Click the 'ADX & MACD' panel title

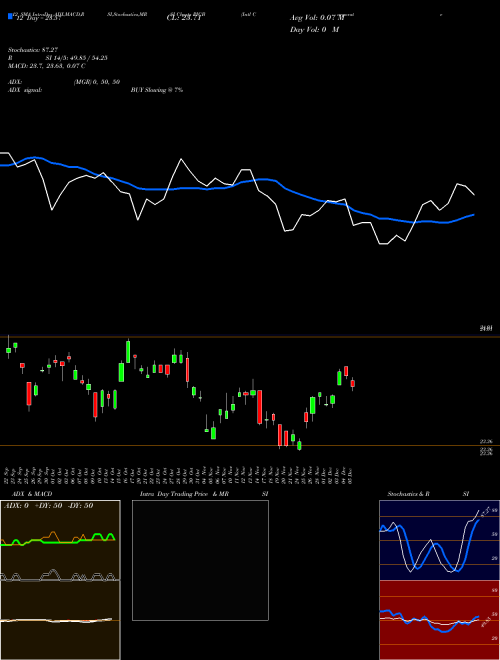tap(32, 494)
